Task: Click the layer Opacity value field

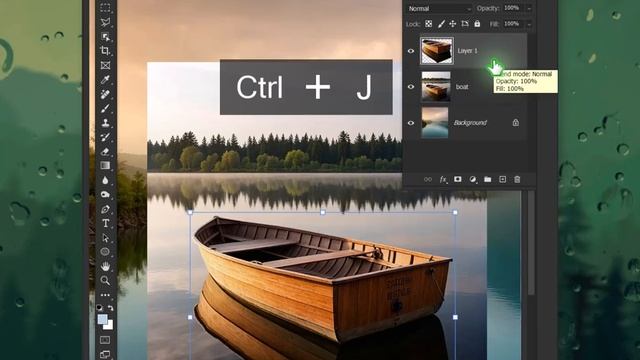Action: click(x=512, y=8)
